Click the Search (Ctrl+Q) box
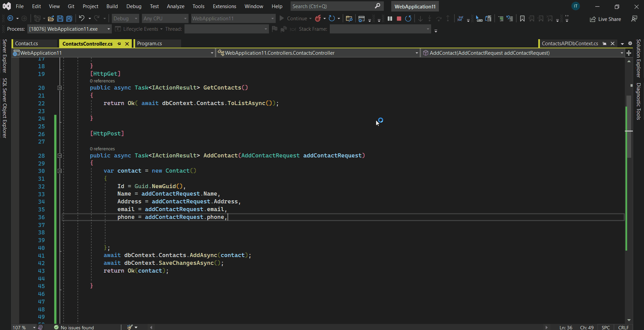Viewport: 644px width, 330px height. pos(333,6)
